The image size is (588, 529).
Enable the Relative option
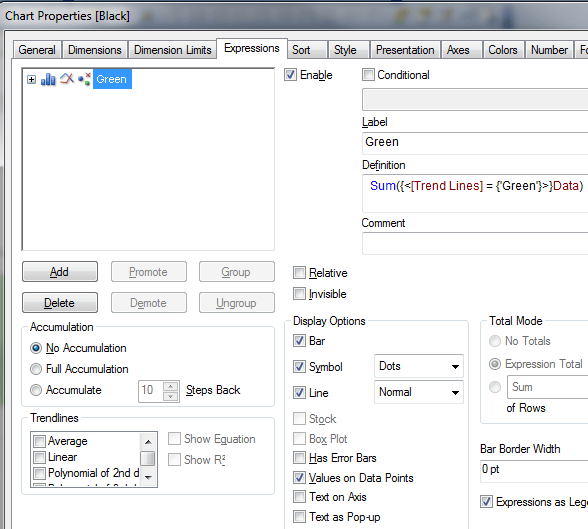(x=299, y=273)
